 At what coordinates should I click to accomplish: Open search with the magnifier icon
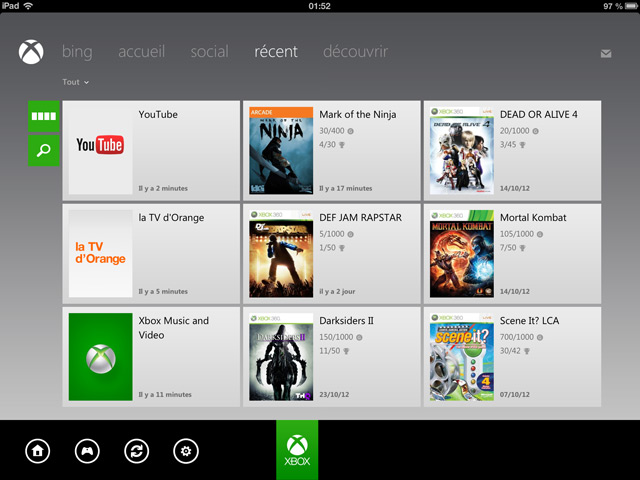click(x=44, y=151)
